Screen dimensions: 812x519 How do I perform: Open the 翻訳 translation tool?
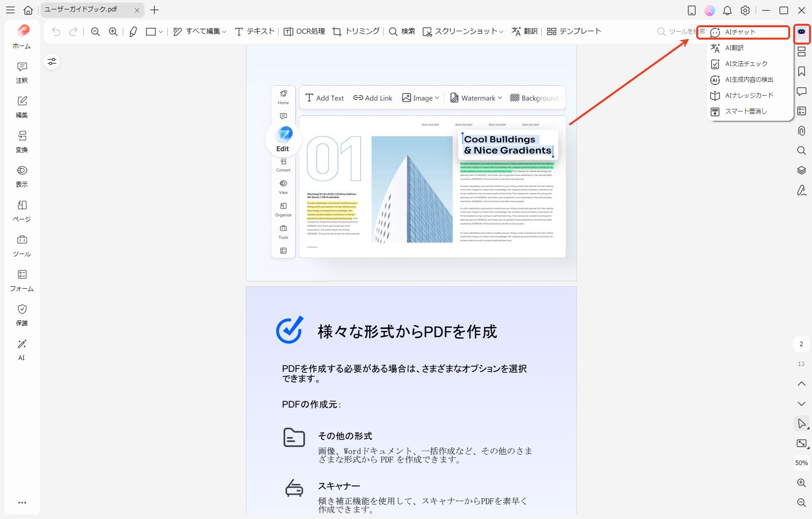[x=524, y=31]
